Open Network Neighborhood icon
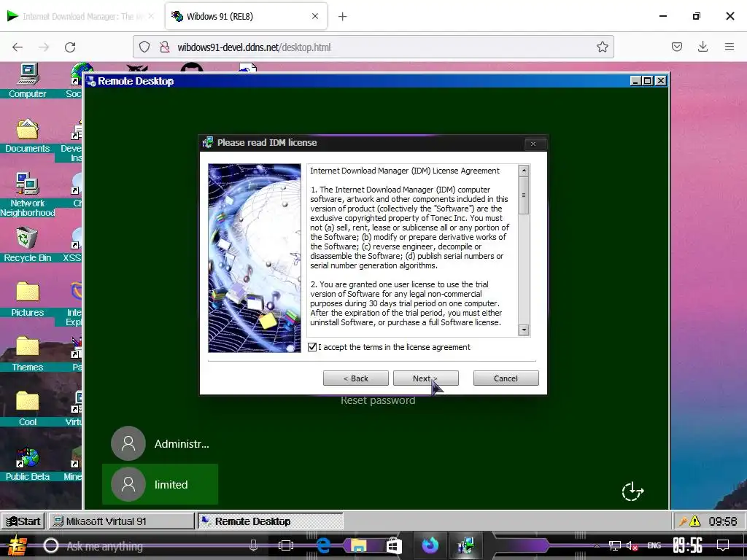This screenshot has width=747, height=560. (x=27, y=194)
